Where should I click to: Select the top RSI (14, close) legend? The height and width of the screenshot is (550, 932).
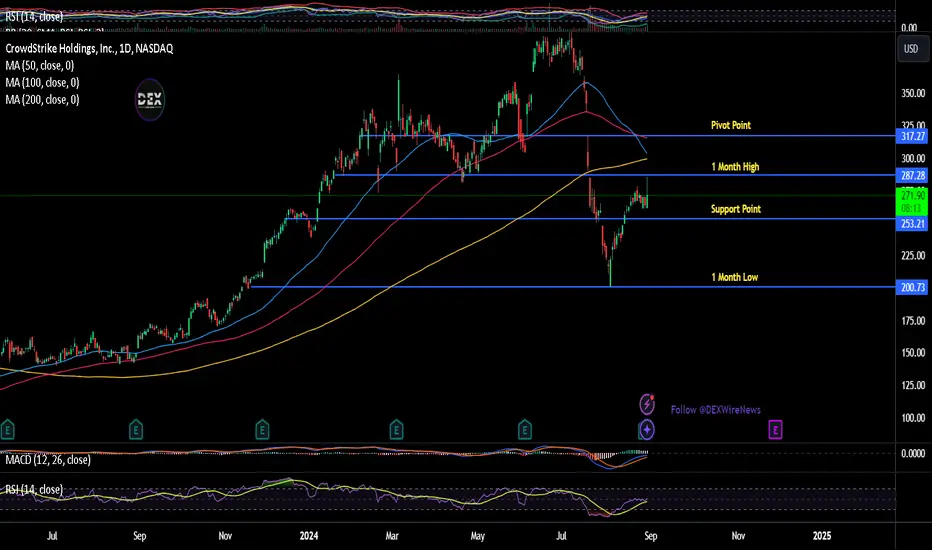click(x=34, y=17)
